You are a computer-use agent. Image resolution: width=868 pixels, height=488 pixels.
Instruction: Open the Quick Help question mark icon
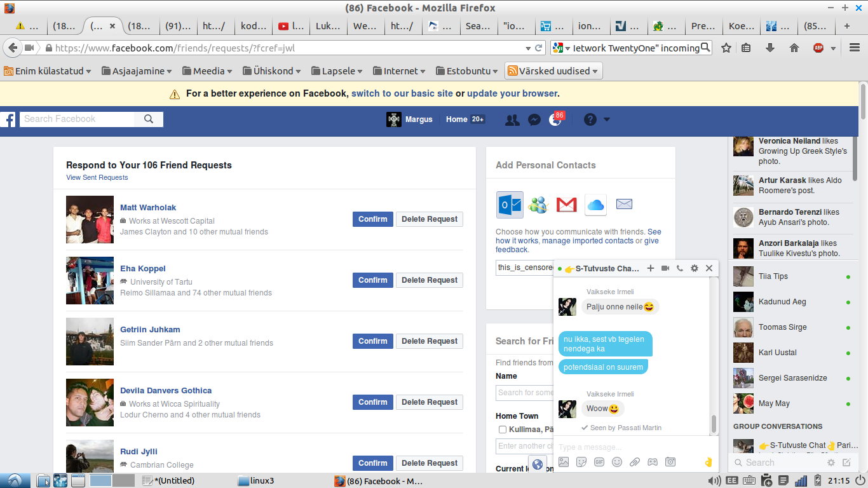pyautogui.click(x=590, y=119)
